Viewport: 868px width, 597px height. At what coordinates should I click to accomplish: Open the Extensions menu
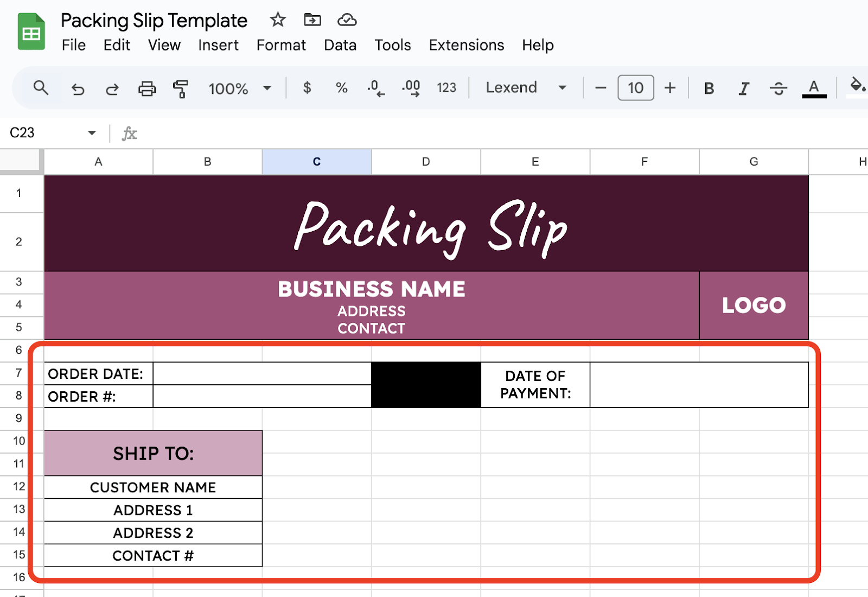(466, 45)
